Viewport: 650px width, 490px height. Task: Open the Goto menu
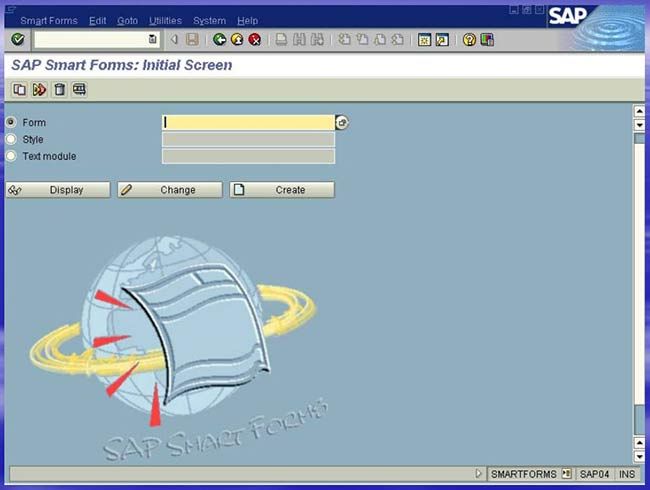[x=127, y=21]
